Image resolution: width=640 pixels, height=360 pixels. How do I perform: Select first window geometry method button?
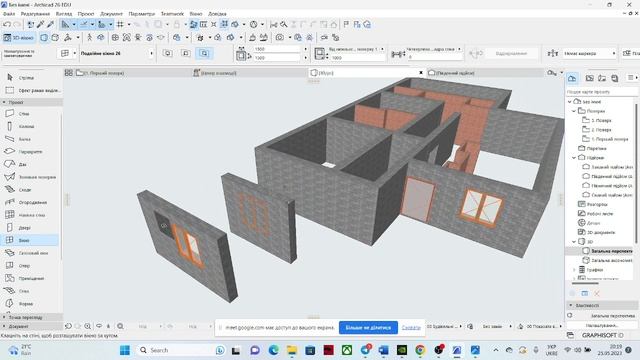pyautogui.click(x=168, y=53)
